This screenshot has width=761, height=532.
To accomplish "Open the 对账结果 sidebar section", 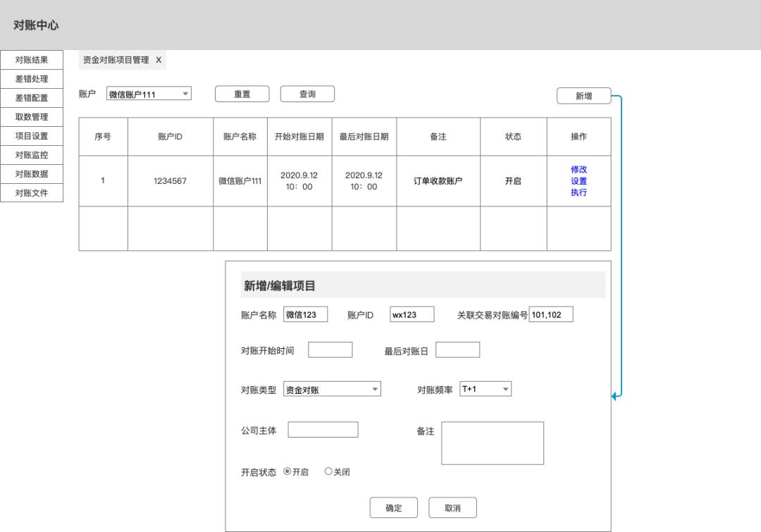I will point(31,59).
